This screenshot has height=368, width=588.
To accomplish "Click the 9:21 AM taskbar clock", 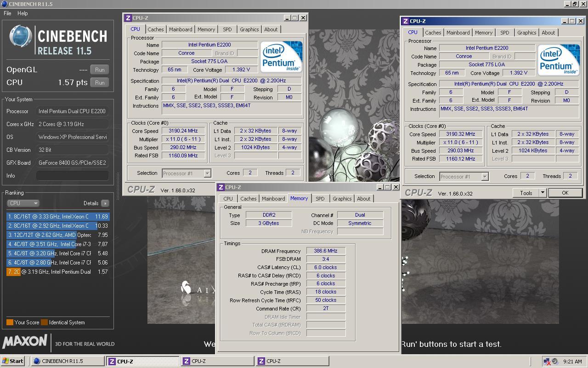I will pyautogui.click(x=572, y=362).
